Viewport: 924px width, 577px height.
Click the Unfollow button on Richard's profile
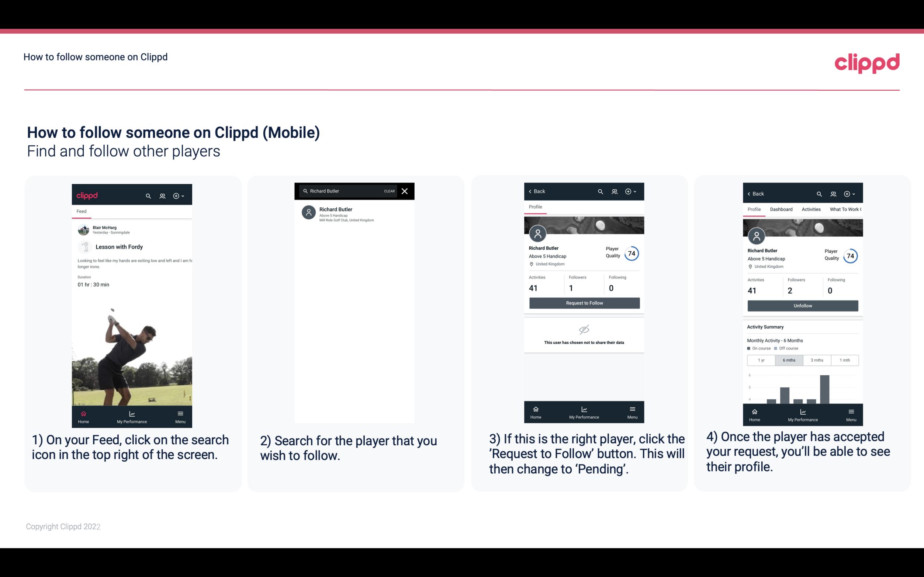pyautogui.click(x=802, y=305)
